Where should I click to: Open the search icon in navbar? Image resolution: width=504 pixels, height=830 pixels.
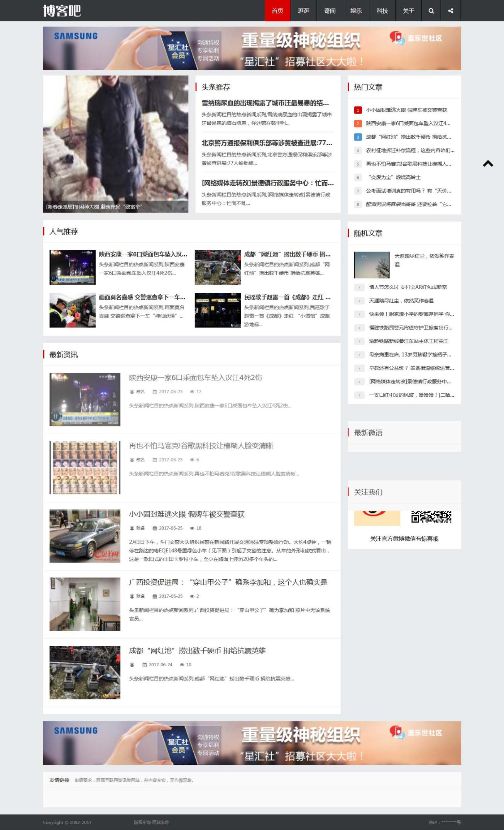tap(431, 11)
